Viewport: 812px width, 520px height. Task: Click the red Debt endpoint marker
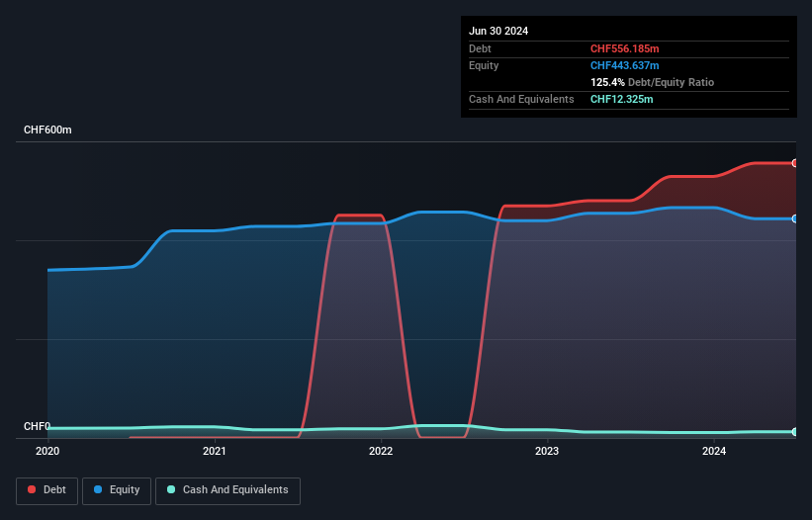coord(795,163)
